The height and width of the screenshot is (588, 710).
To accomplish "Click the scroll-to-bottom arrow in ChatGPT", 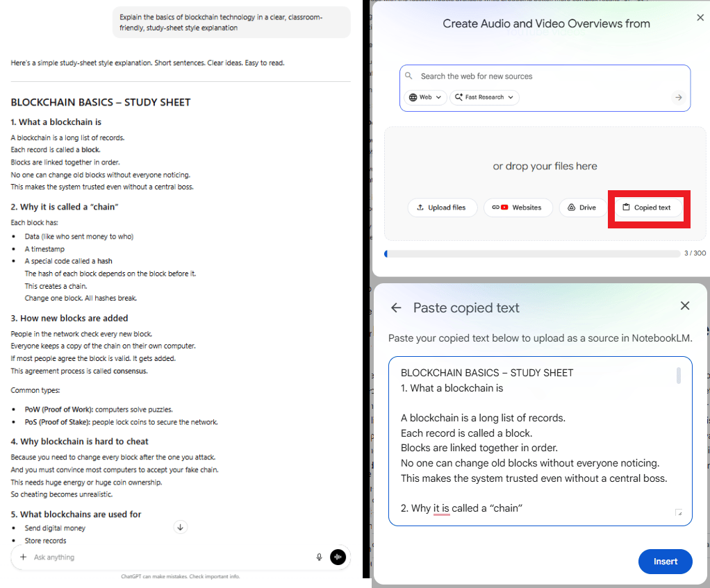I will pyautogui.click(x=180, y=528).
